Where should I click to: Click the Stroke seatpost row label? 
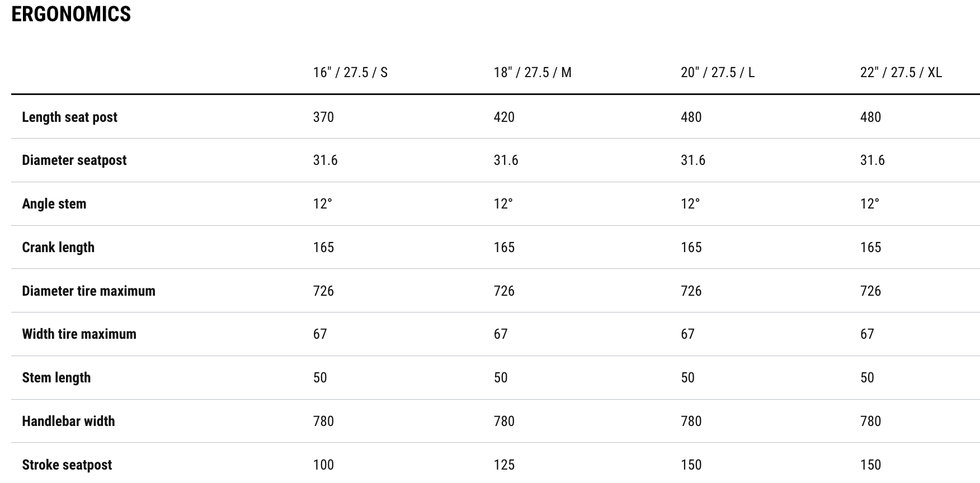pos(67,465)
